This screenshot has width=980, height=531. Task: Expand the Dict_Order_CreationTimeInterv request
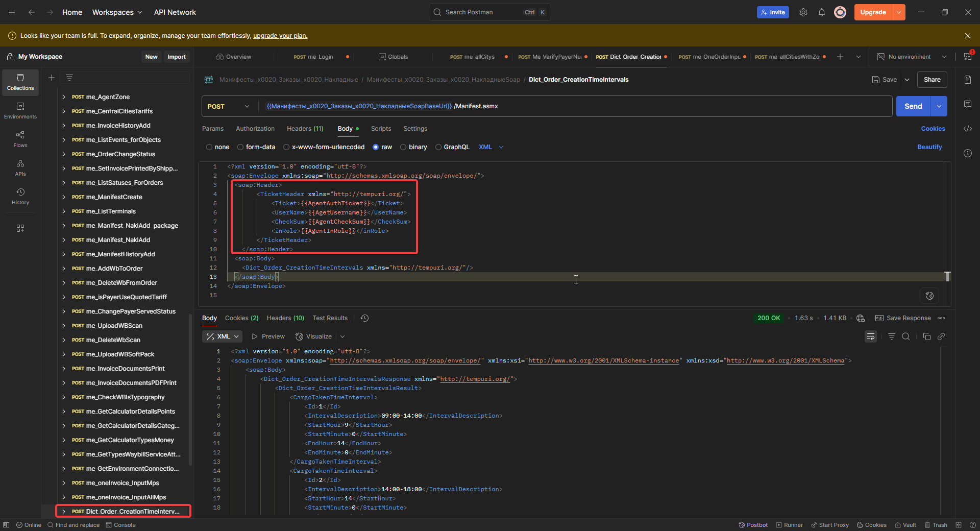click(64, 512)
